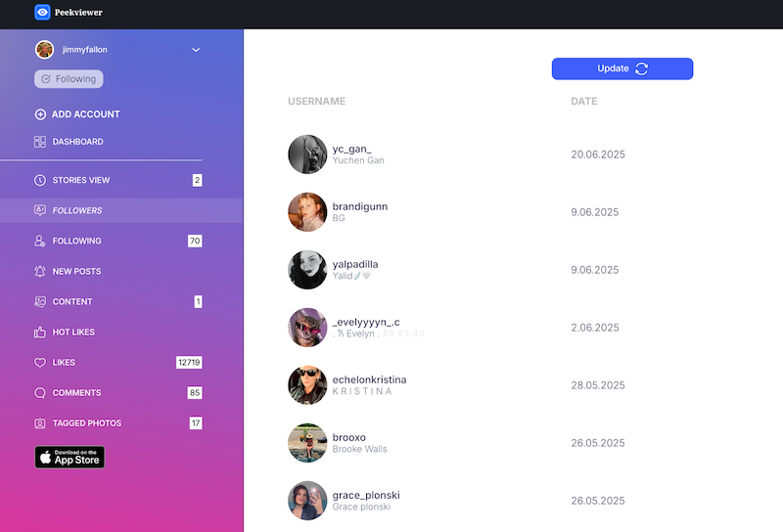Click the DATE column header
Image resolution: width=783 pixels, height=532 pixels.
[583, 102]
